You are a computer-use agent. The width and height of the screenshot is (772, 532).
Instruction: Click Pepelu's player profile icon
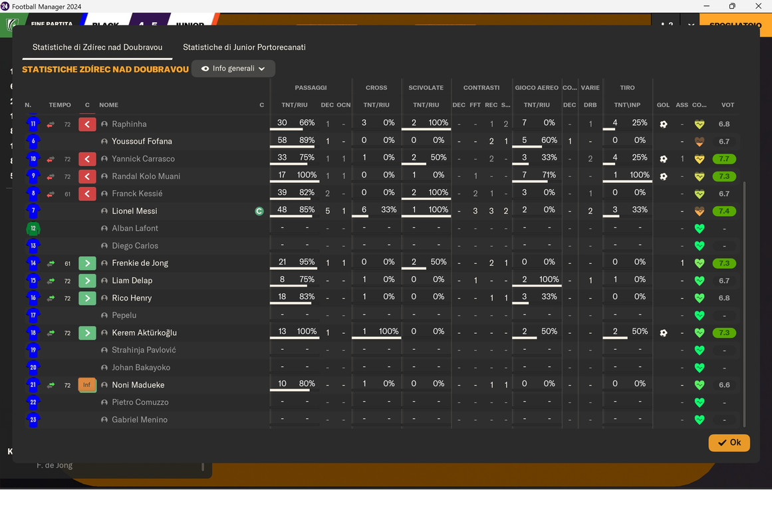click(x=104, y=315)
